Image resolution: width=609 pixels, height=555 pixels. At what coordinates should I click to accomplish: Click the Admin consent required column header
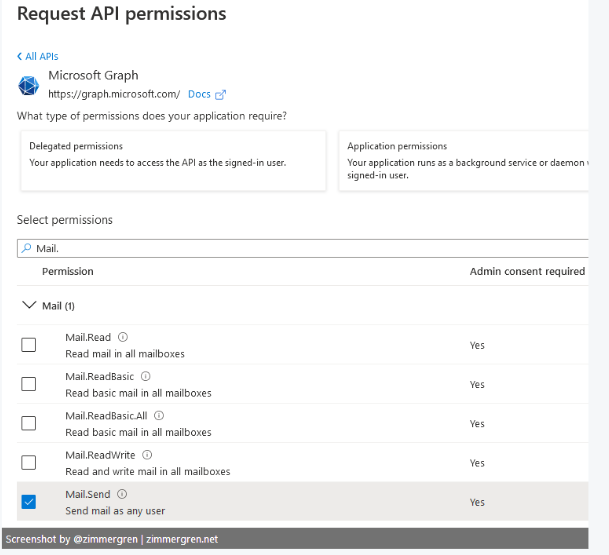pyautogui.click(x=527, y=271)
